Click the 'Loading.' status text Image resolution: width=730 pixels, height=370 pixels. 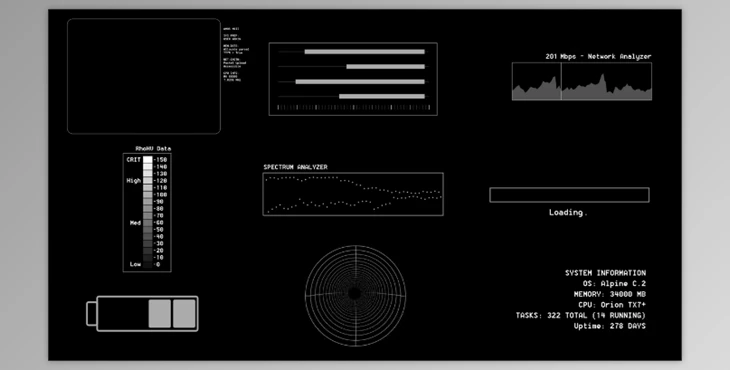coord(568,213)
